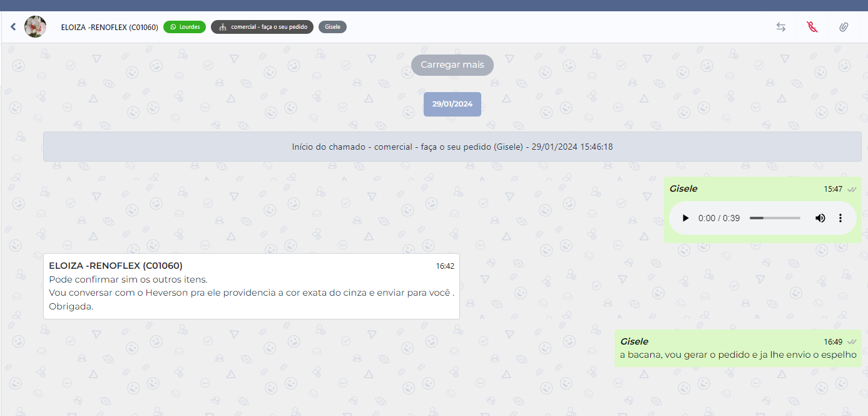This screenshot has height=416, width=868.
Task: Click read check marks on the 16:49 message
Action: coord(852,342)
